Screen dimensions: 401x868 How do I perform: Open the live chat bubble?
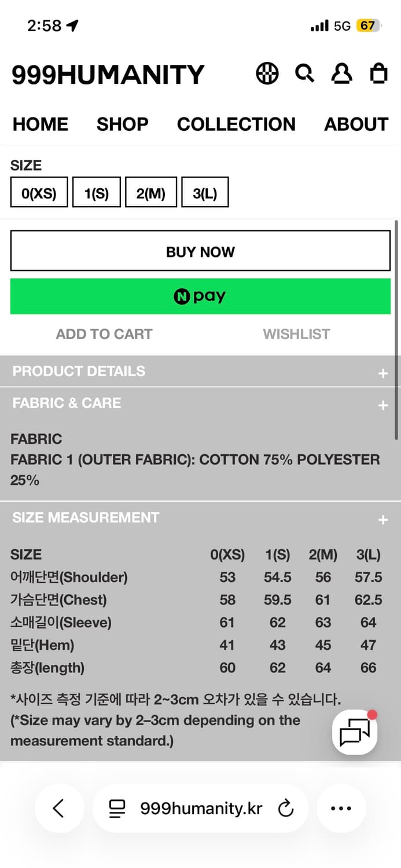coord(355,733)
